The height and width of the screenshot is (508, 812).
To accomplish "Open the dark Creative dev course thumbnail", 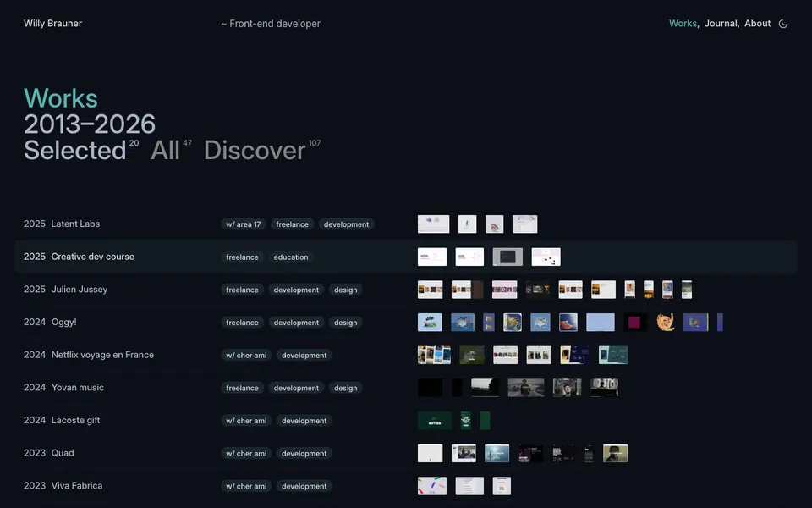I will (507, 257).
